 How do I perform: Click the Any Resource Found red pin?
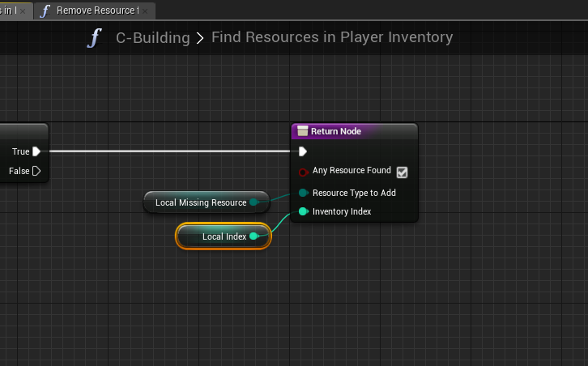pyautogui.click(x=303, y=172)
